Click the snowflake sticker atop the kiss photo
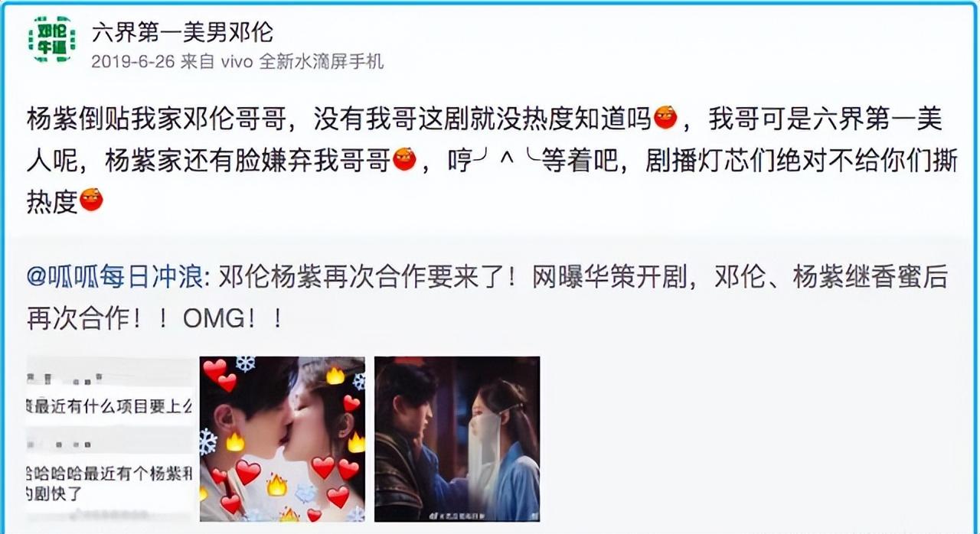 coord(246,363)
